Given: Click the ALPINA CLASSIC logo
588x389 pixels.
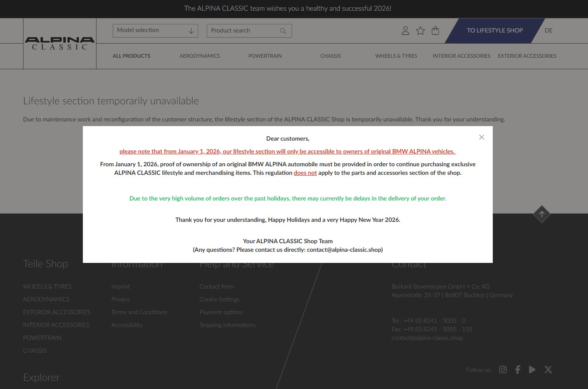Looking at the screenshot, I should [x=59, y=43].
